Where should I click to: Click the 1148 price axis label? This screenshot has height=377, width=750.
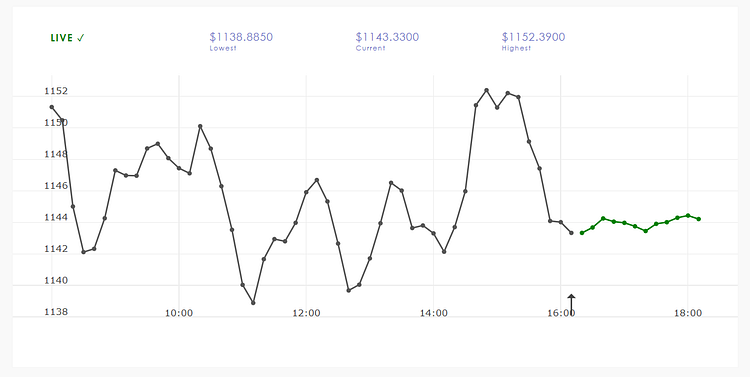[56, 154]
